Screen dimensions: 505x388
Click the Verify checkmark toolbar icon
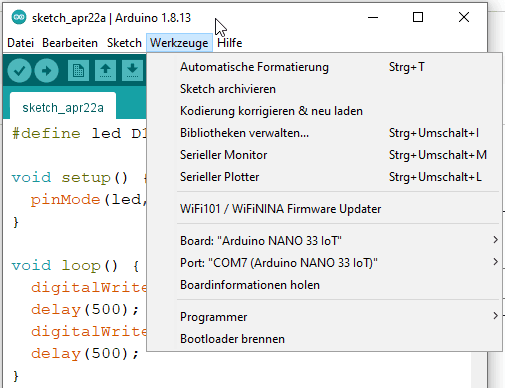pyautogui.click(x=19, y=70)
